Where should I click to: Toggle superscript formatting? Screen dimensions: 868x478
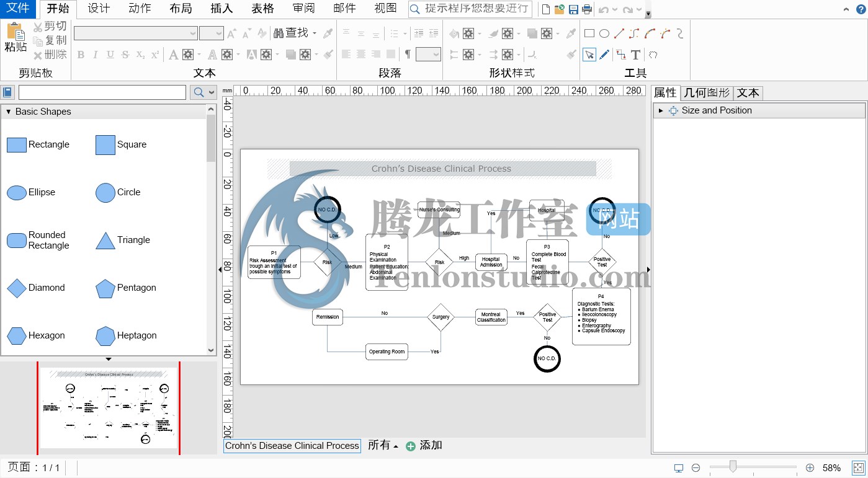155,55
